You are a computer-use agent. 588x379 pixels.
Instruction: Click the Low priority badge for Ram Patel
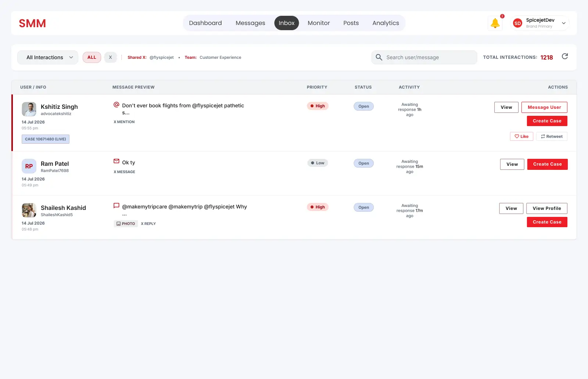[x=318, y=163]
